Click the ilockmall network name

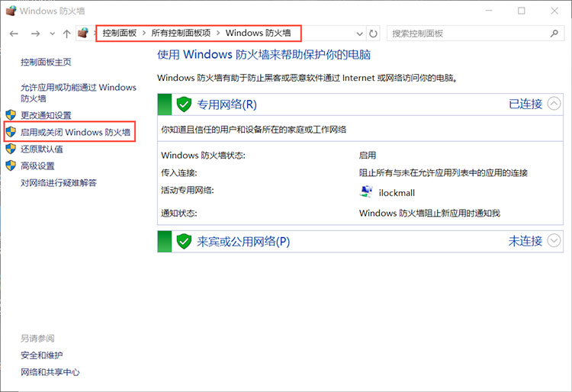tap(397, 193)
